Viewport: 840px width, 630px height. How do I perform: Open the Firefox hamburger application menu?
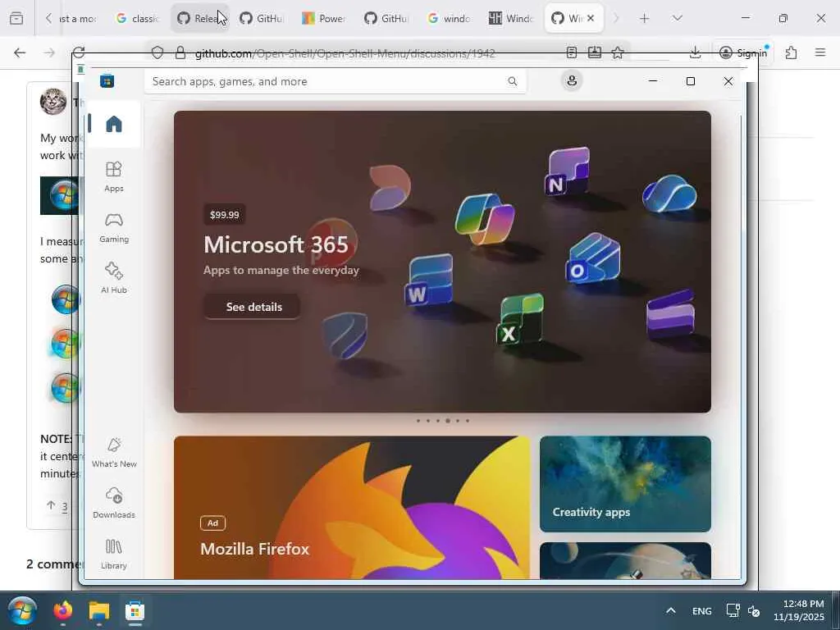(x=819, y=52)
